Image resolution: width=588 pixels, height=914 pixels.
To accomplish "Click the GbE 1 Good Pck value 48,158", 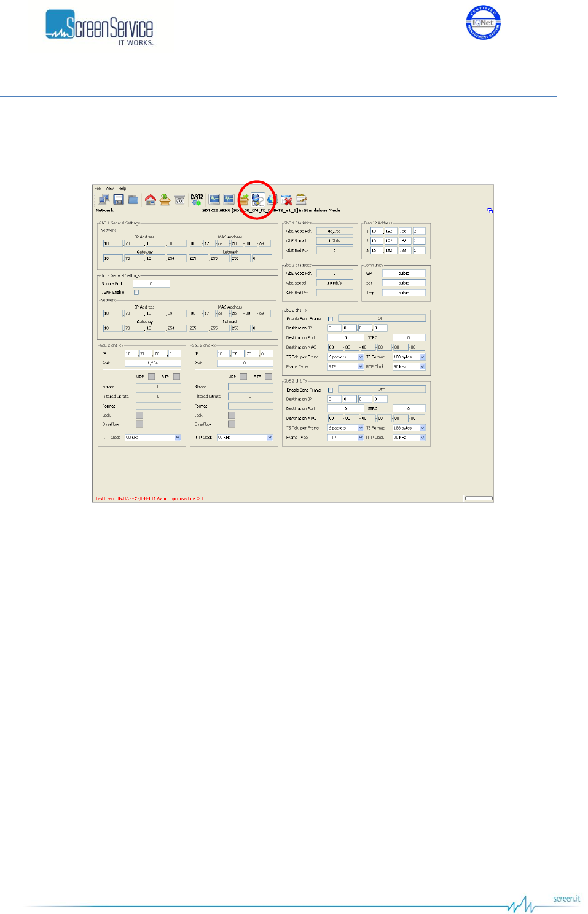I will (x=335, y=232).
